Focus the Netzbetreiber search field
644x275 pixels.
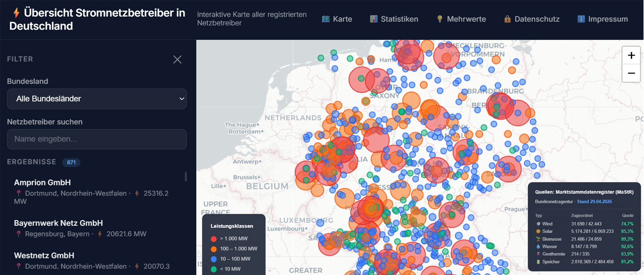point(97,139)
